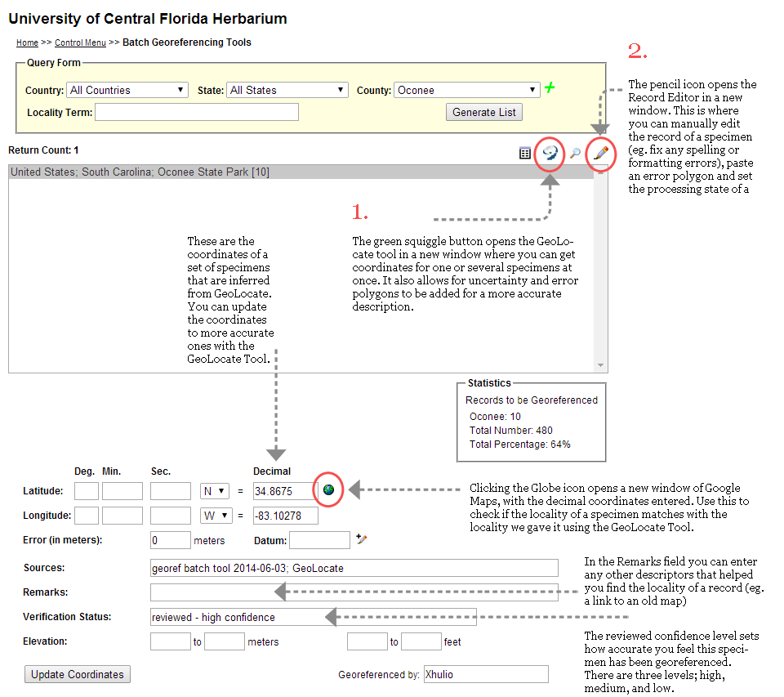Click the locality list scrollbar down arrow
The height and width of the screenshot is (697, 784).
(600, 365)
